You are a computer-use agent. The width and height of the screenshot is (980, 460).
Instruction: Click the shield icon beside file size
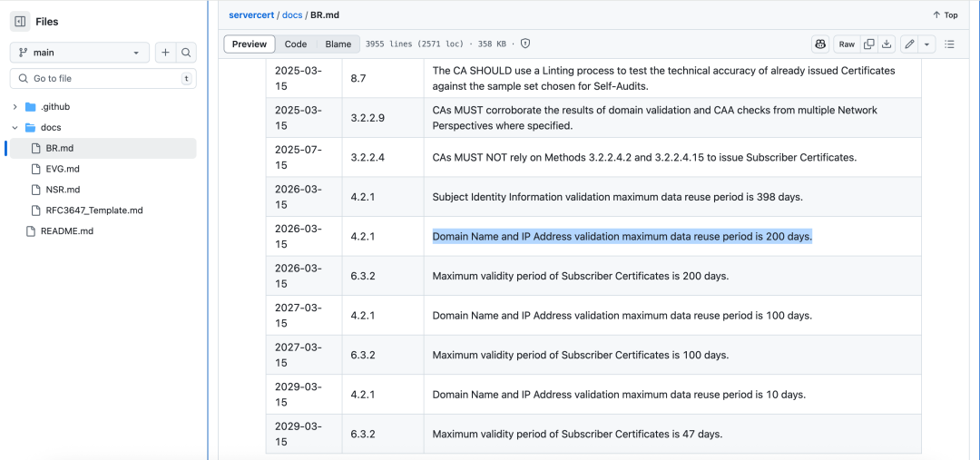point(525,44)
